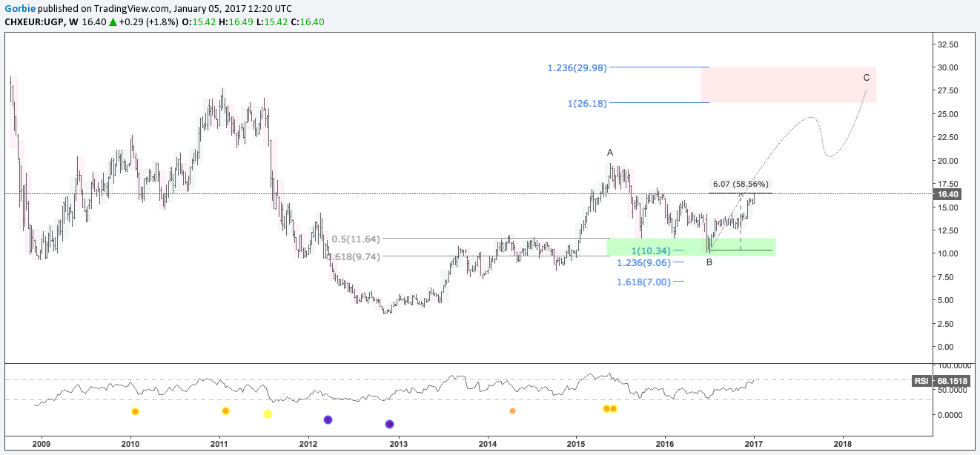980x455 pixels.
Task: Click the 22.50 price axis label
Action: coord(948,137)
